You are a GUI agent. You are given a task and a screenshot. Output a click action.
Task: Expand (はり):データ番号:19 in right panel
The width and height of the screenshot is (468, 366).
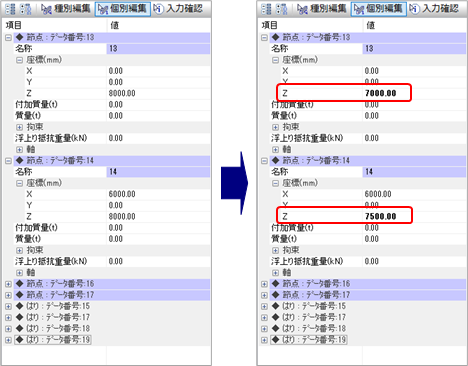click(x=264, y=340)
